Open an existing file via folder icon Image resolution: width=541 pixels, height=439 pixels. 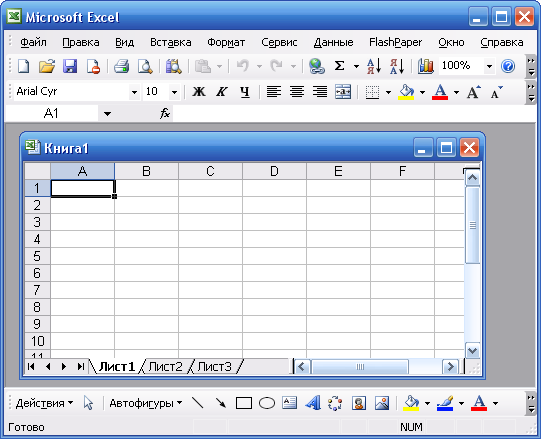click(47, 66)
